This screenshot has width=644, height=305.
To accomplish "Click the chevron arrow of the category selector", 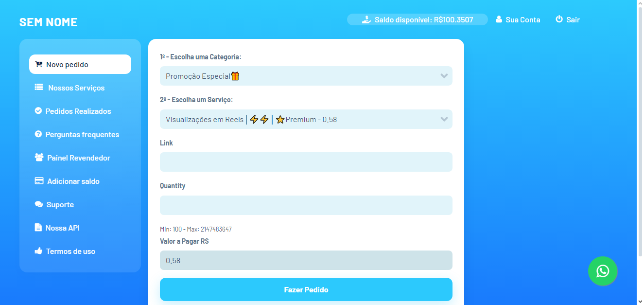I will [x=444, y=76].
